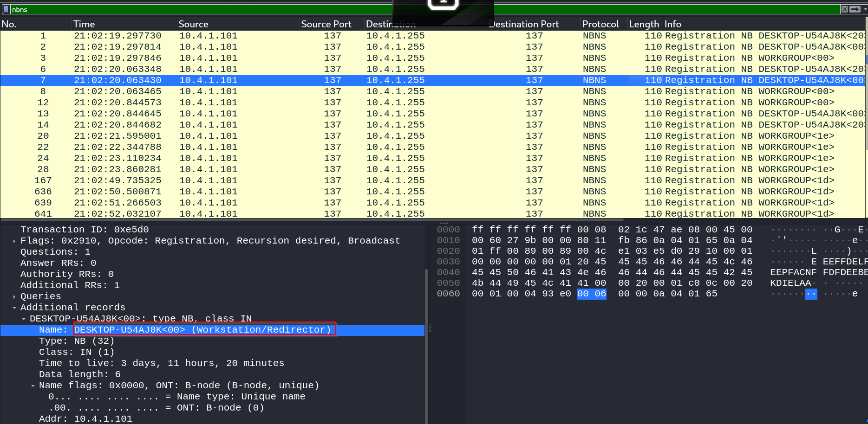868x424 pixels.
Task: Select packet number 636 row
Action: click(x=432, y=192)
